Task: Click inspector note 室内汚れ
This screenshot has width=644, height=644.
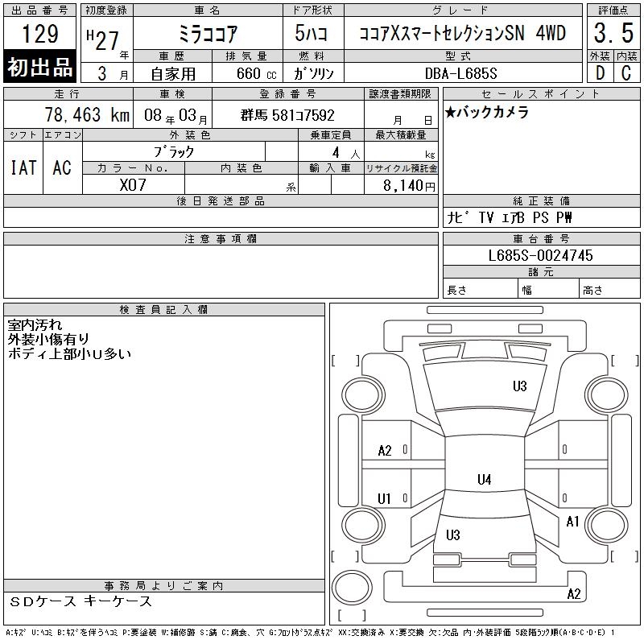Action: click(x=35, y=325)
